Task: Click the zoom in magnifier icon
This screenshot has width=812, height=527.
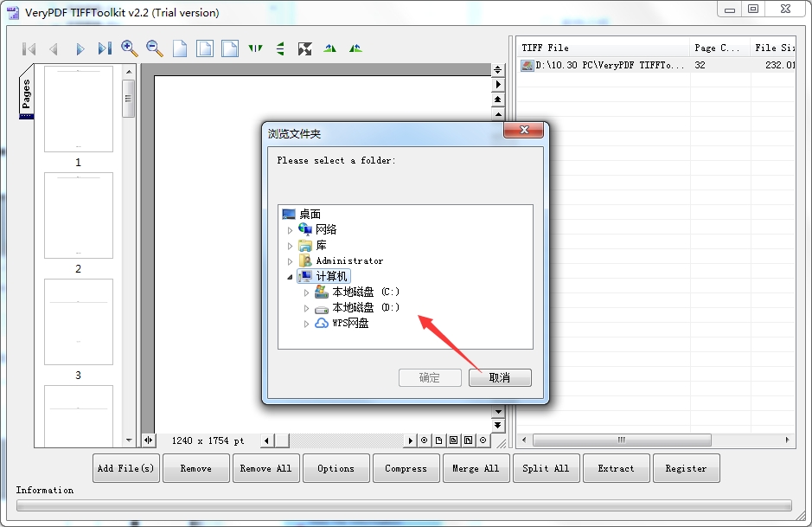Action: coord(130,48)
